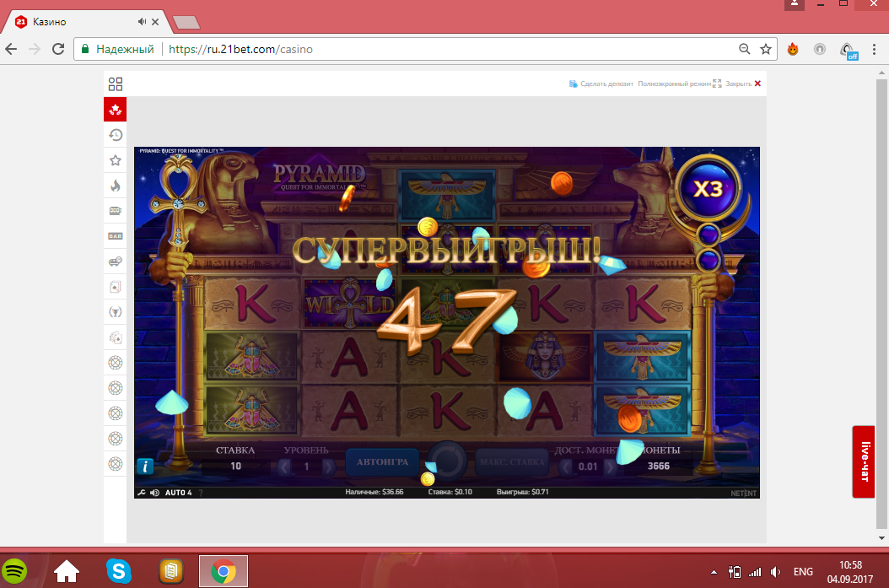Open the multiple cards category icon
Screen dimensions: 889x588
coord(115,337)
